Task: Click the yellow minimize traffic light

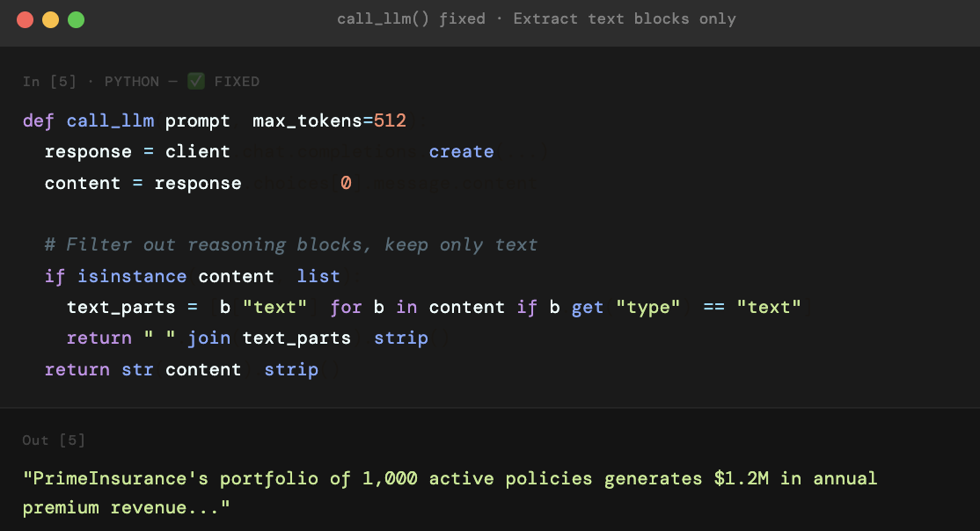Action: [x=50, y=18]
